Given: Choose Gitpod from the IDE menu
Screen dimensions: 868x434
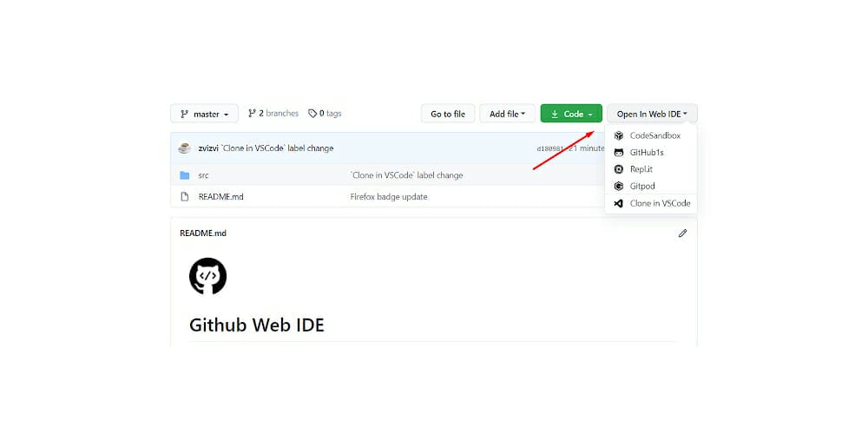Looking at the screenshot, I should (651, 186).
